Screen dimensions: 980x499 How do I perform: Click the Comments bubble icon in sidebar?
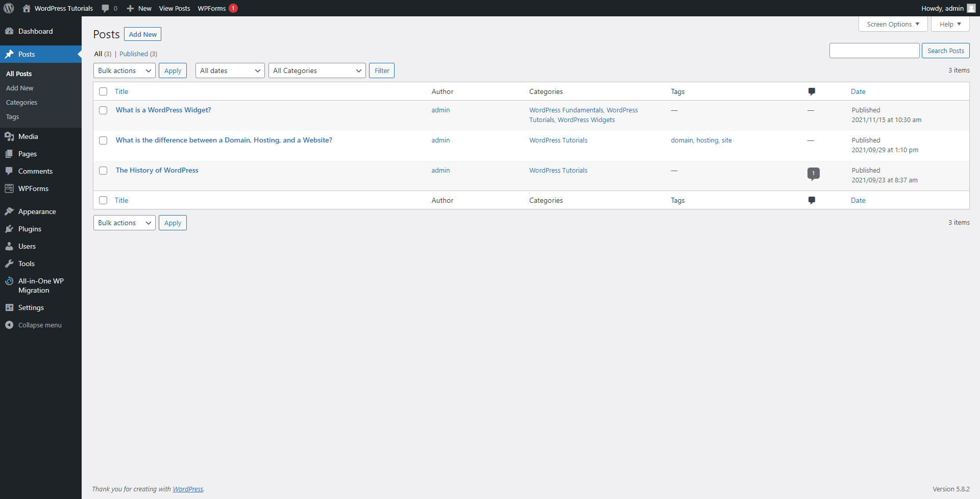(9, 171)
